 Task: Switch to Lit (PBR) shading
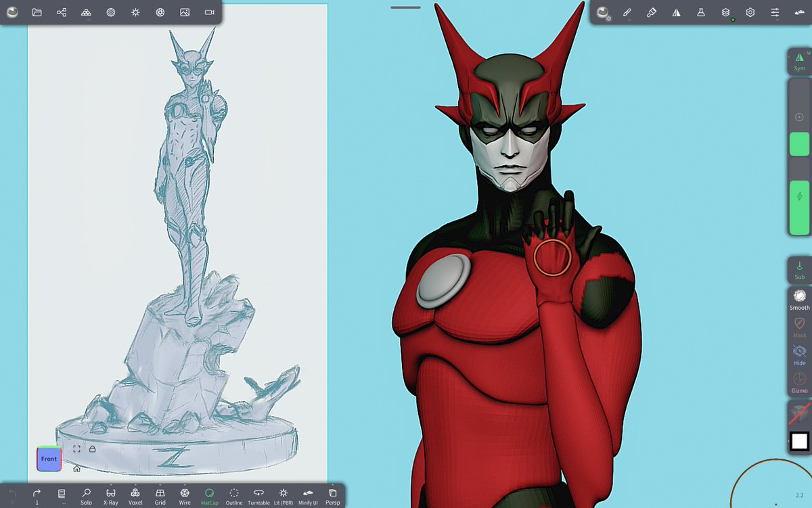pos(284,496)
